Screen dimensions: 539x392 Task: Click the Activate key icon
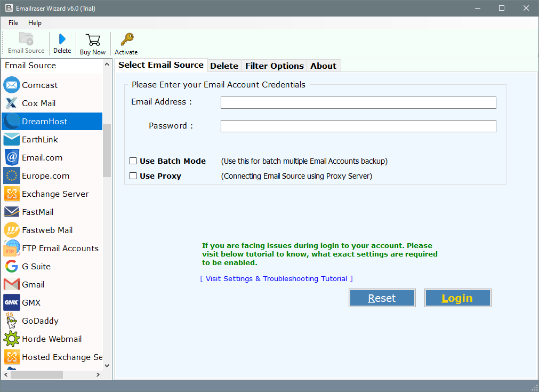127,39
